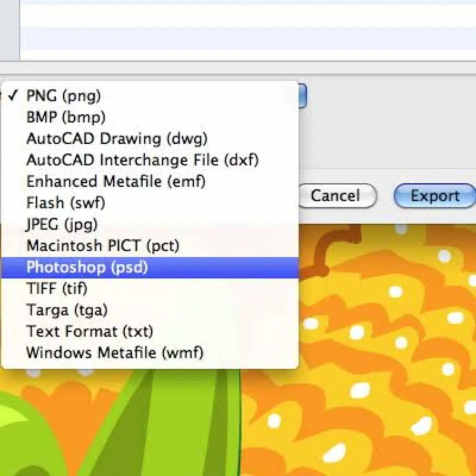Choose BMP (bmp) from the format list
This screenshot has width=476, height=476.
66,117
